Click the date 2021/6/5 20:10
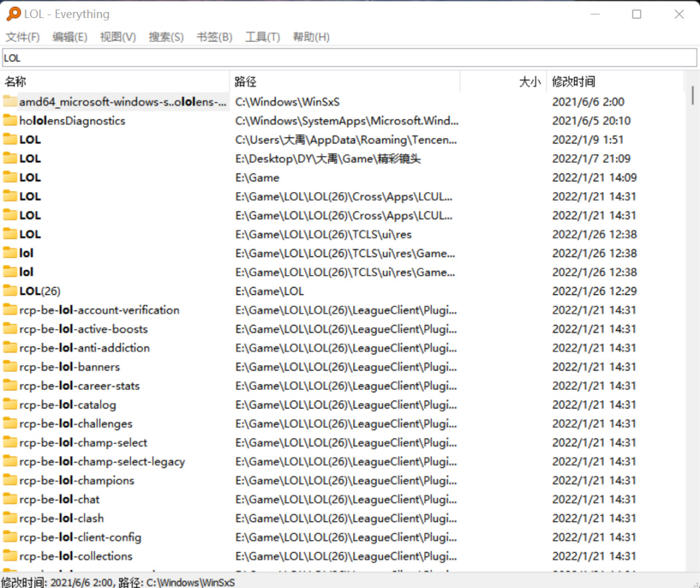Image resolution: width=700 pixels, height=588 pixels. pyautogui.click(x=591, y=121)
